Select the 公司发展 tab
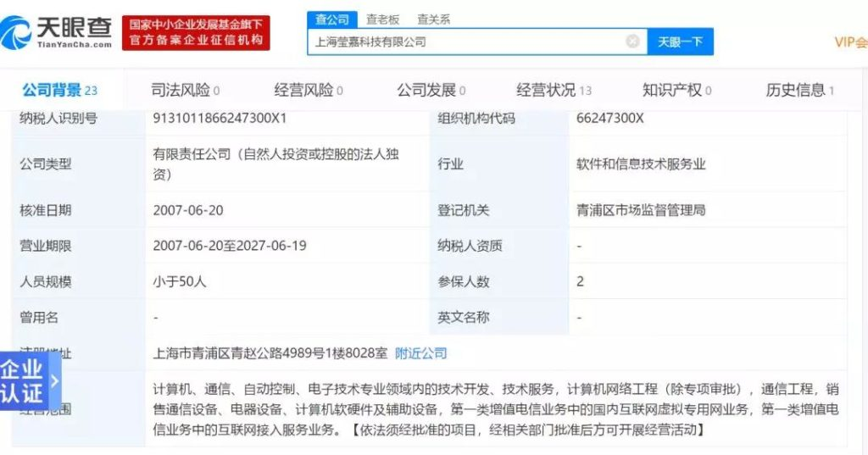 431,90
